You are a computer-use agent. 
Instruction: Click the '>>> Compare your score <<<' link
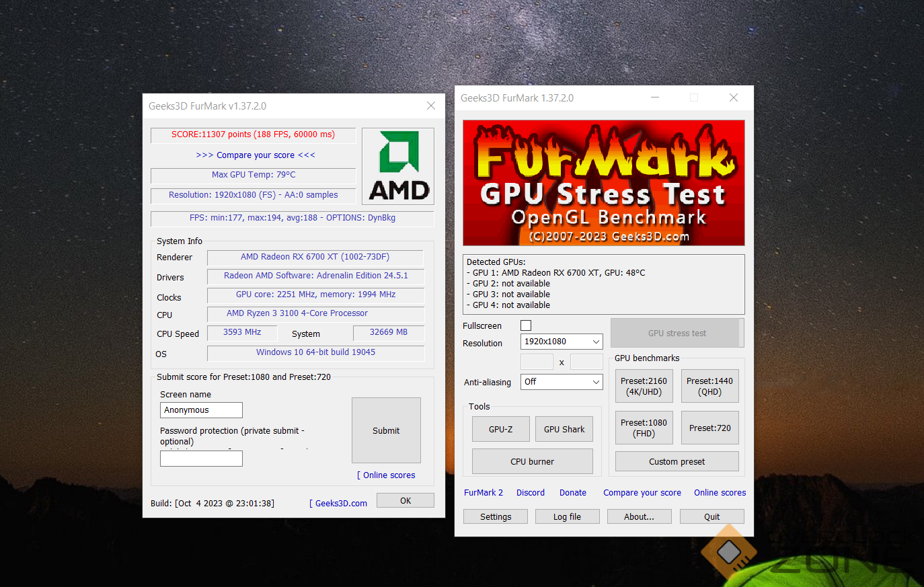click(256, 155)
